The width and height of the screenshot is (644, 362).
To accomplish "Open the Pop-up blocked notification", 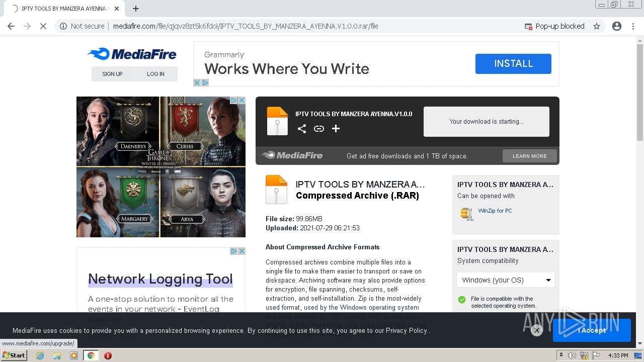I will pos(554,26).
